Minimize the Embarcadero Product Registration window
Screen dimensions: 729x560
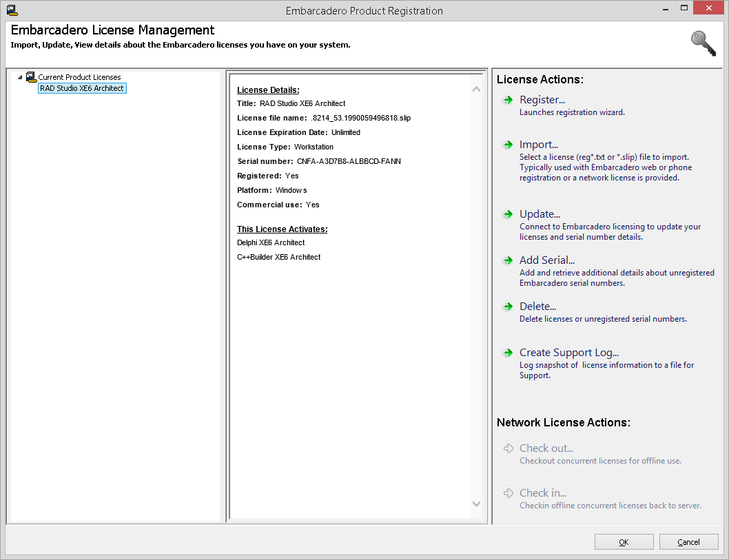pyautogui.click(x=666, y=8)
